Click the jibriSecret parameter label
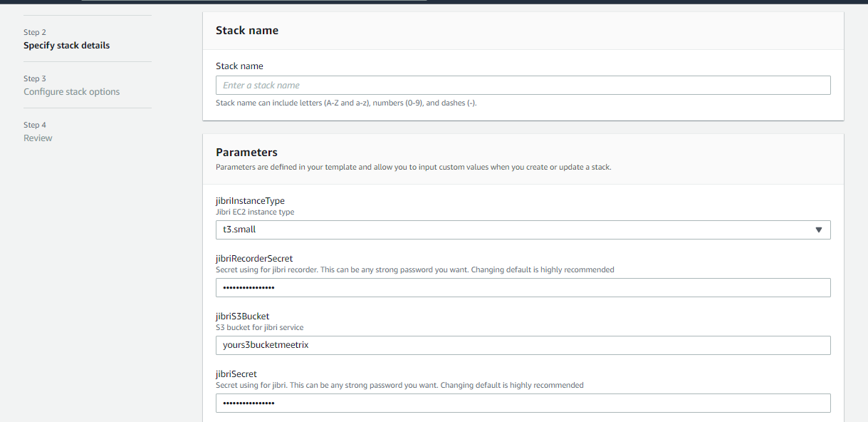This screenshot has width=868, height=422. [236, 374]
